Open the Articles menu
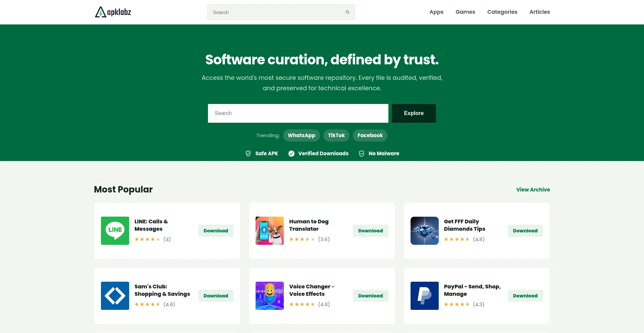Viewport: 644px width, 333px height. point(540,12)
